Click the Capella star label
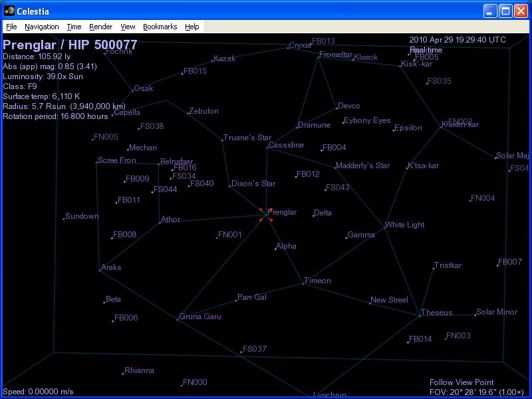This screenshot has height=399, width=532. pos(127,112)
